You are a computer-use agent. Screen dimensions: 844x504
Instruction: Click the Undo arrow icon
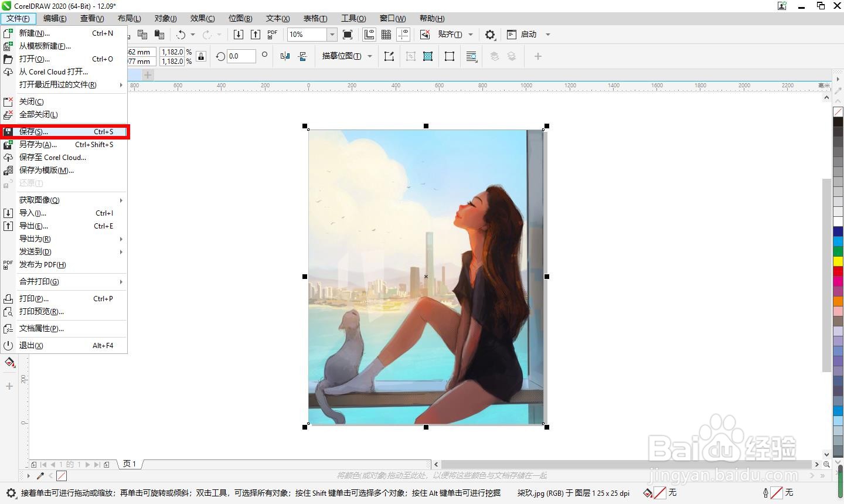(x=181, y=35)
